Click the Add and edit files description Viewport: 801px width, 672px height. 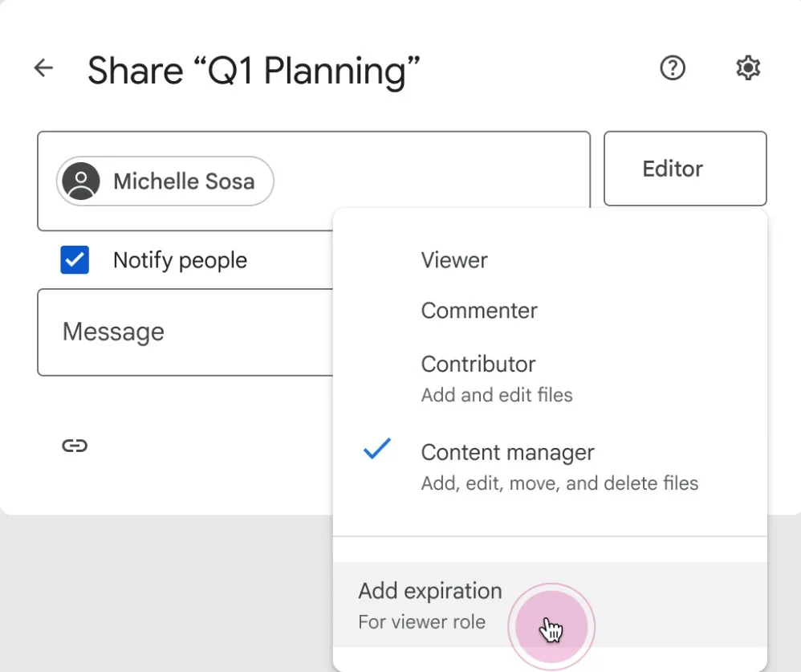496,395
